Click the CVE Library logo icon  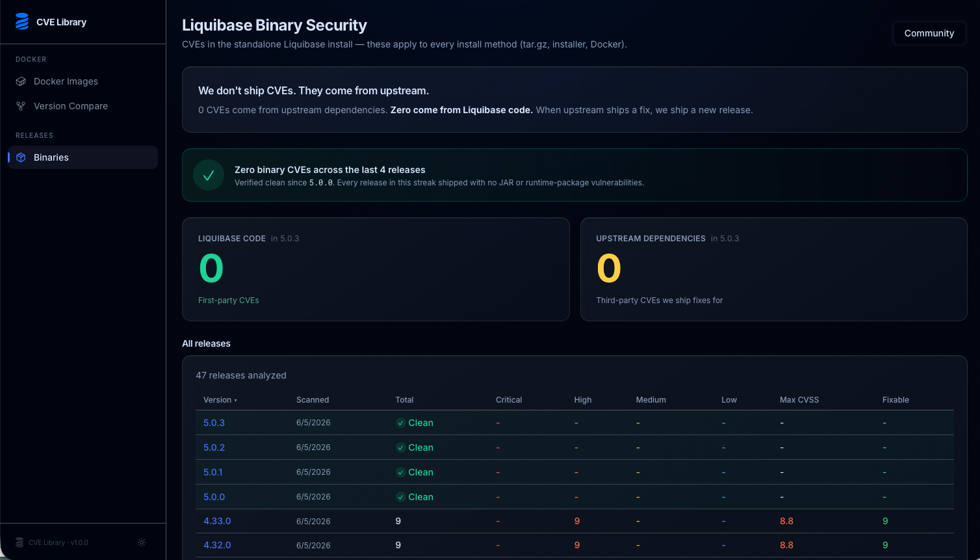click(x=22, y=21)
